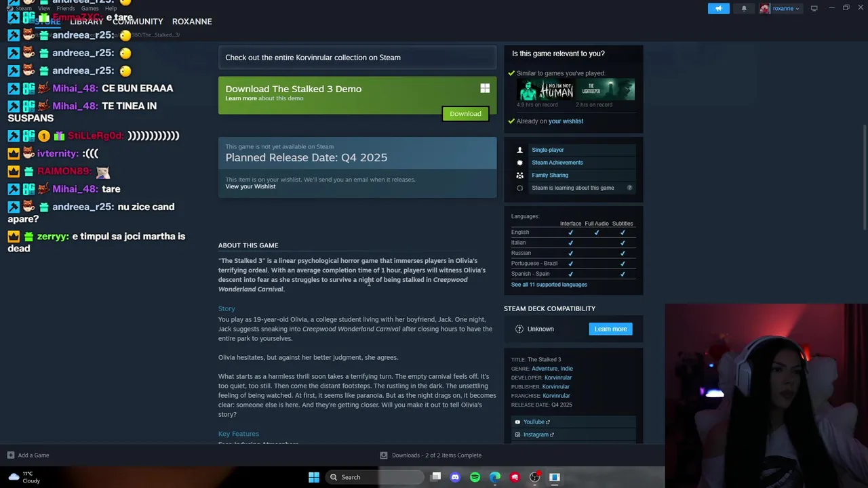Open Microsoft Edge from the taskbar
The height and width of the screenshot is (488, 868).
(495, 477)
